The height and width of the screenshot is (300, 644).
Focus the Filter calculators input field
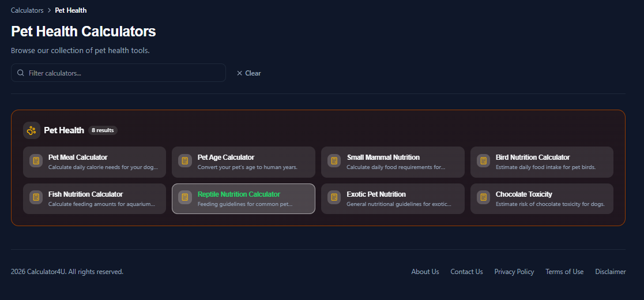click(118, 73)
